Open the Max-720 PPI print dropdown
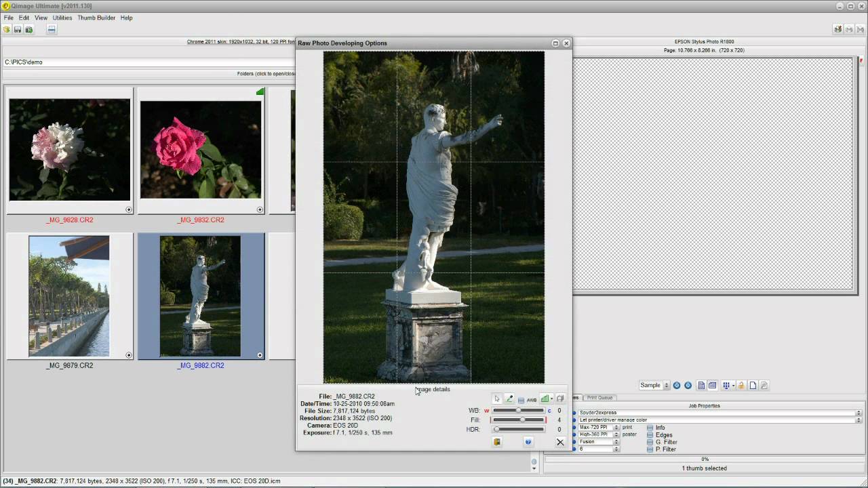 (x=599, y=428)
